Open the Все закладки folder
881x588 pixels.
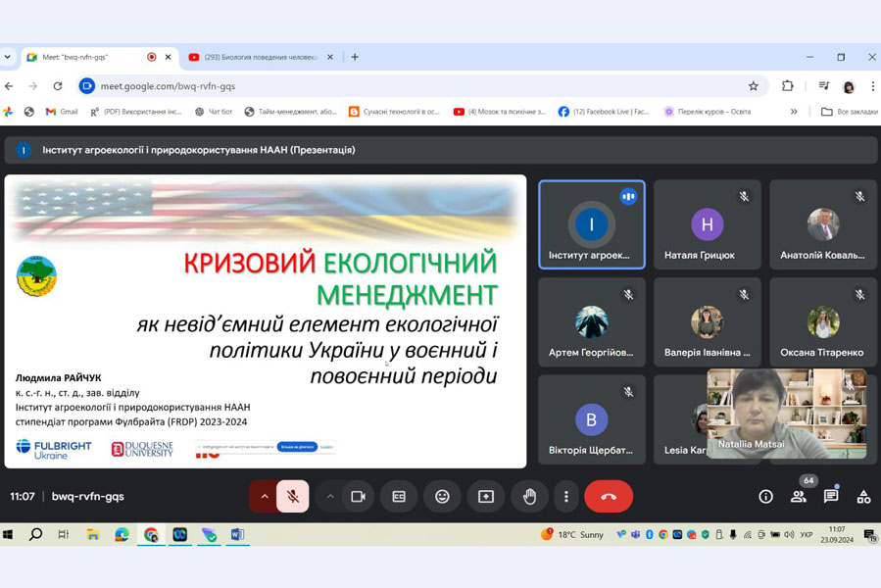850,112
